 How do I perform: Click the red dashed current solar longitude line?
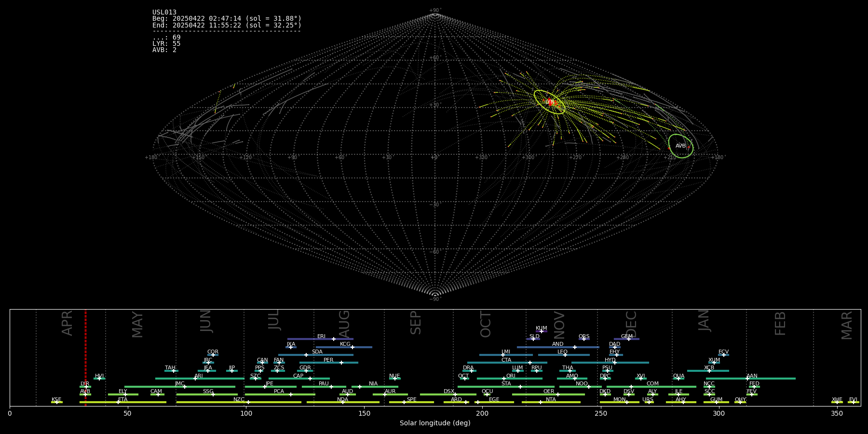[x=85, y=357]
